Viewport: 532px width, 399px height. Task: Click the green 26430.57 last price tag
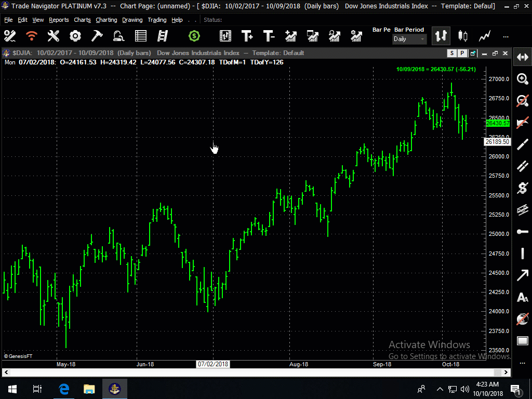498,123
